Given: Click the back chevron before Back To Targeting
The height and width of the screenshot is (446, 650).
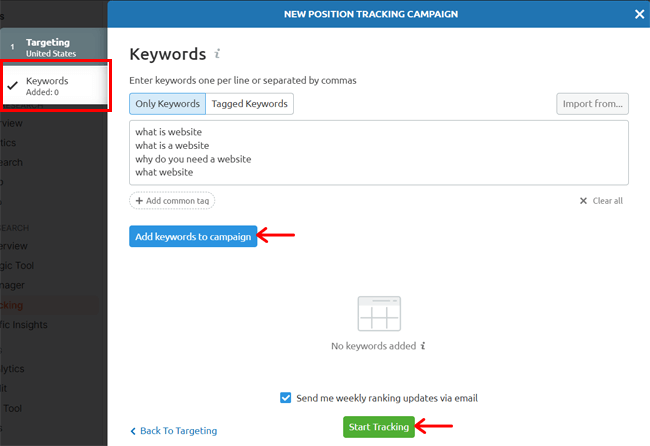Looking at the screenshot, I should click(x=133, y=431).
